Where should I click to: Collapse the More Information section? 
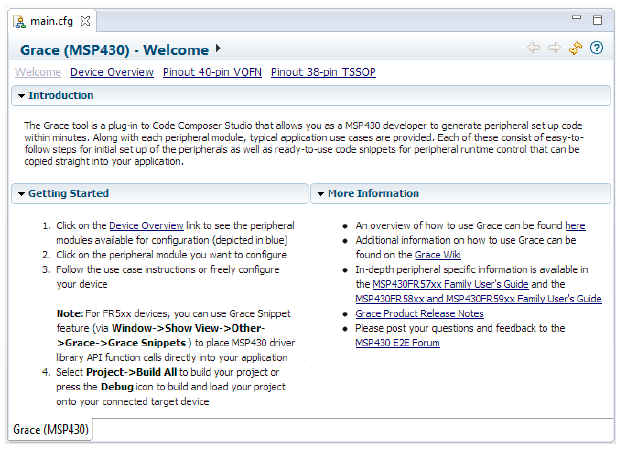(x=321, y=194)
